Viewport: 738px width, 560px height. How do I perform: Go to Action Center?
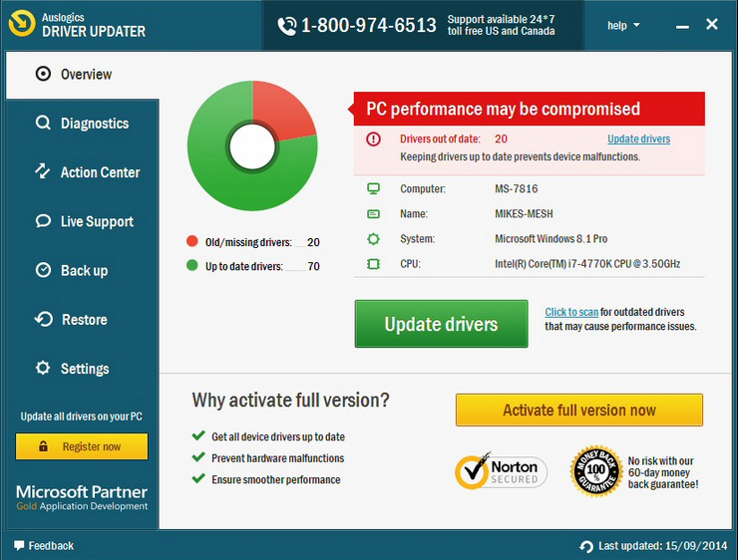[83, 172]
